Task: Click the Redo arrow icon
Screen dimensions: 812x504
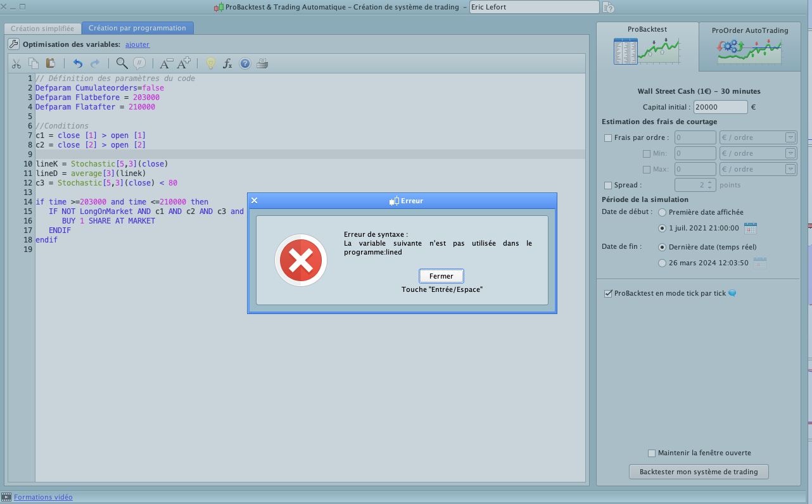Action: tap(95, 63)
